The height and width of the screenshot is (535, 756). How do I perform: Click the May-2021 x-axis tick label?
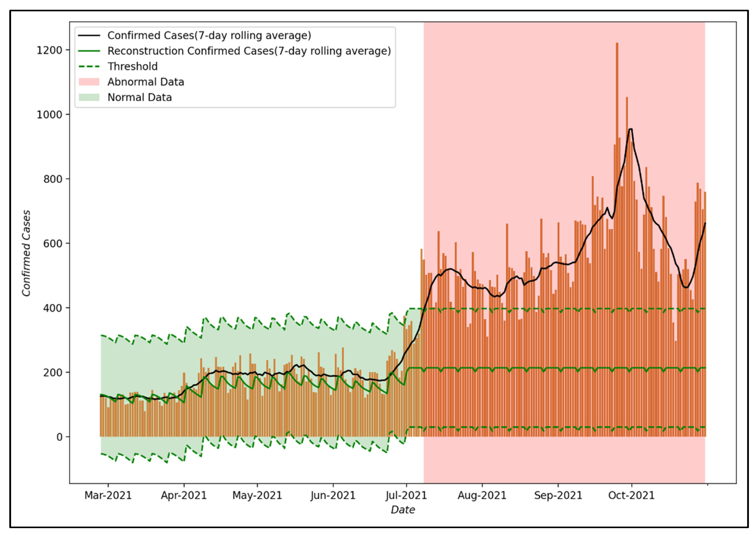257,495
